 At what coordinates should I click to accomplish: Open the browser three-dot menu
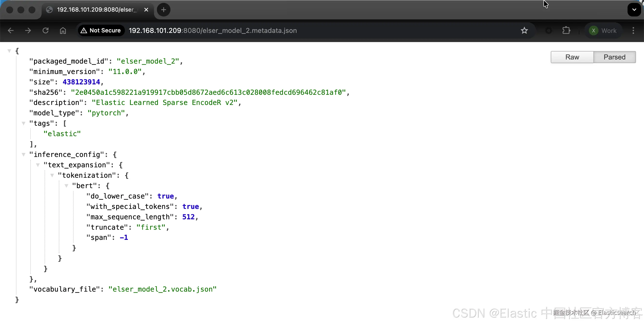(633, 30)
